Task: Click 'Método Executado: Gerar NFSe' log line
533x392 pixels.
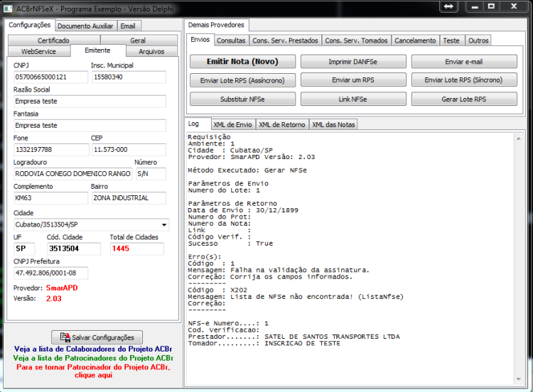Action: tap(247, 170)
